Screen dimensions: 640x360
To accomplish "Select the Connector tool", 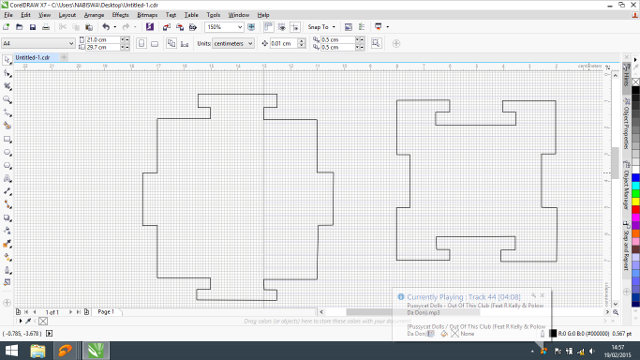I will pyautogui.click(x=7, y=205).
